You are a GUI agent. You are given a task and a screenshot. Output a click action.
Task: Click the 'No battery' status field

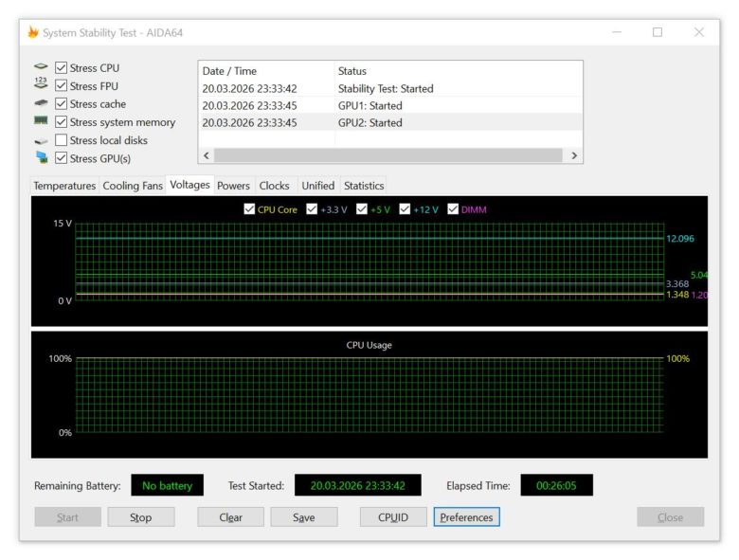click(x=167, y=485)
